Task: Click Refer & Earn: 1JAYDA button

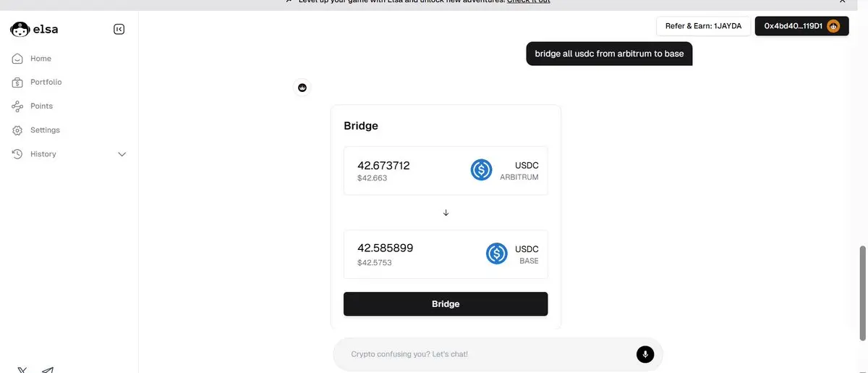Action: point(703,26)
